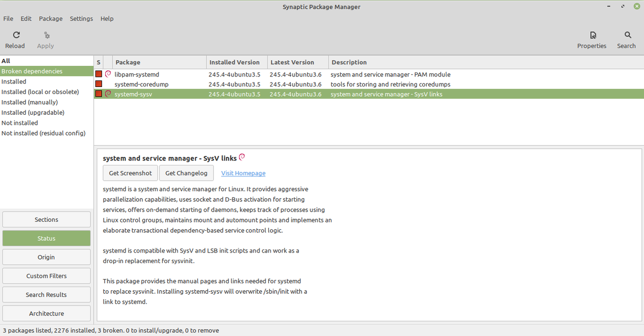Sort by the Description column header
This screenshot has width=644, height=336.
coord(486,62)
